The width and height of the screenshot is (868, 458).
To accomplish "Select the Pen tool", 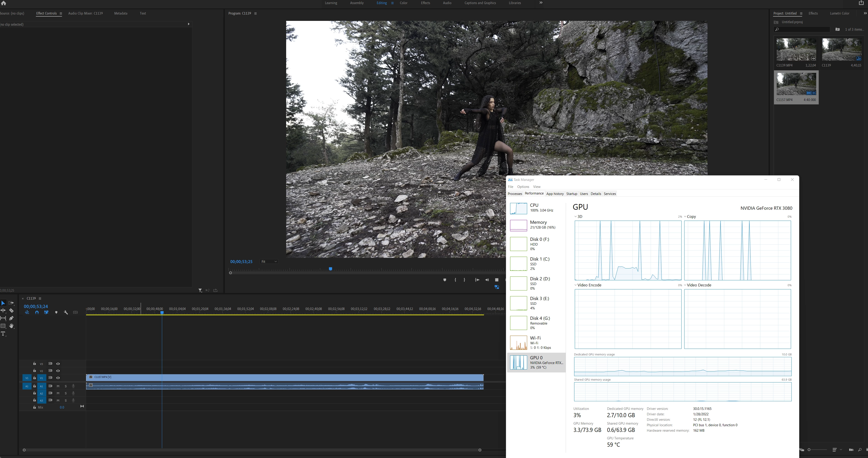I will pos(11,318).
